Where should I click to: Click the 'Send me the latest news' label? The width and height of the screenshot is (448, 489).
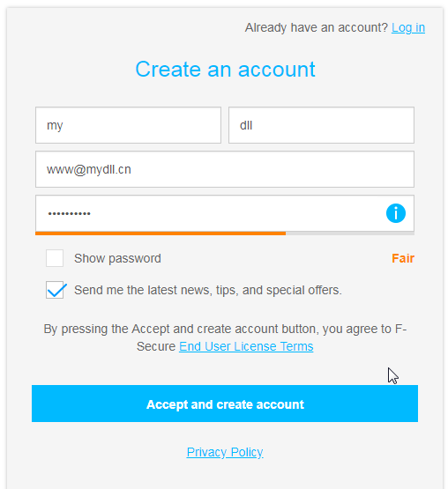click(x=208, y=290)
